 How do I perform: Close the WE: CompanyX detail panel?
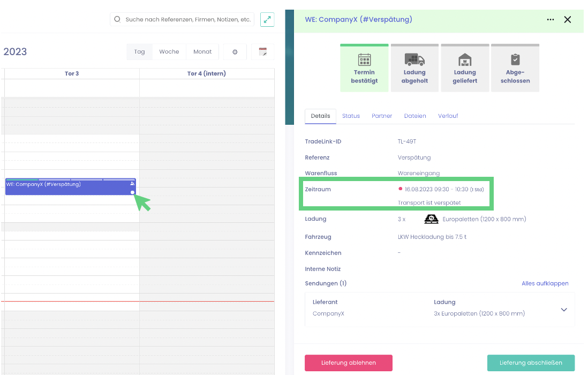568,20
